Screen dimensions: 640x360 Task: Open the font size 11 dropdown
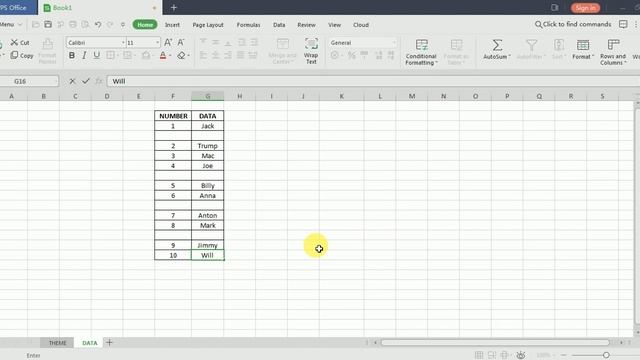coord(157,42)
